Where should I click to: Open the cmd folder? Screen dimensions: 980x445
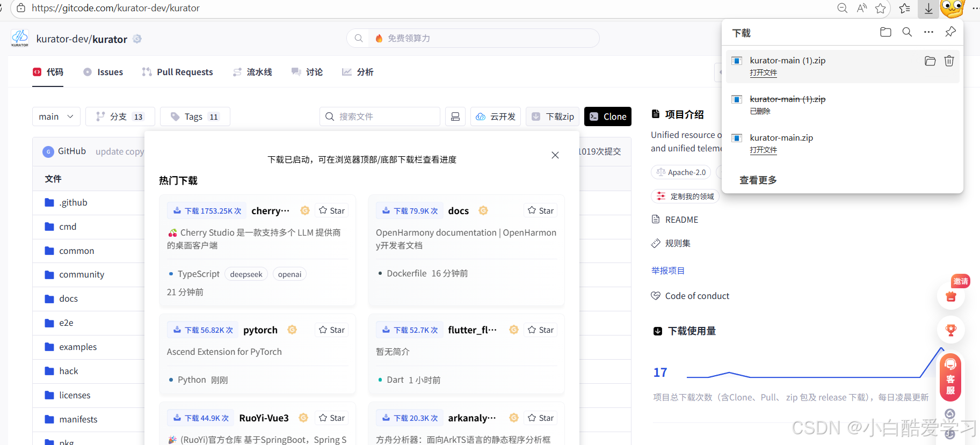68,227
